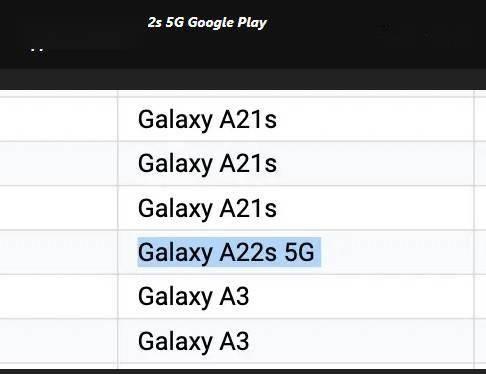Viewport: 486px width, 374px height.
Task: Click empty cell left of third Galaxy A21s
Action: pos(59,208)
